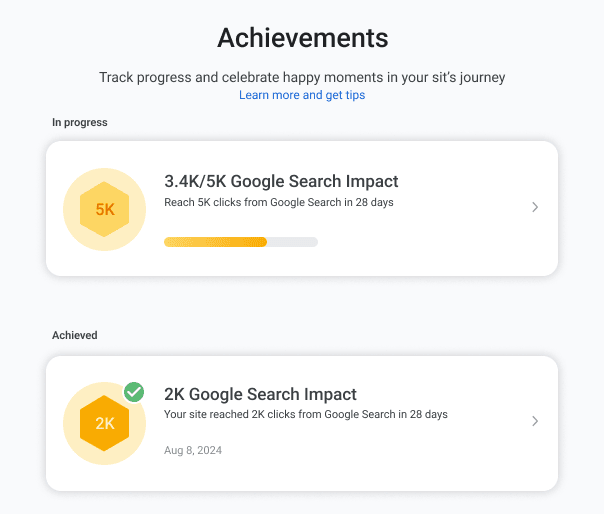604x514 pixels.
Task: Click the 'Achievements' page heading
Action: (303, 38)
